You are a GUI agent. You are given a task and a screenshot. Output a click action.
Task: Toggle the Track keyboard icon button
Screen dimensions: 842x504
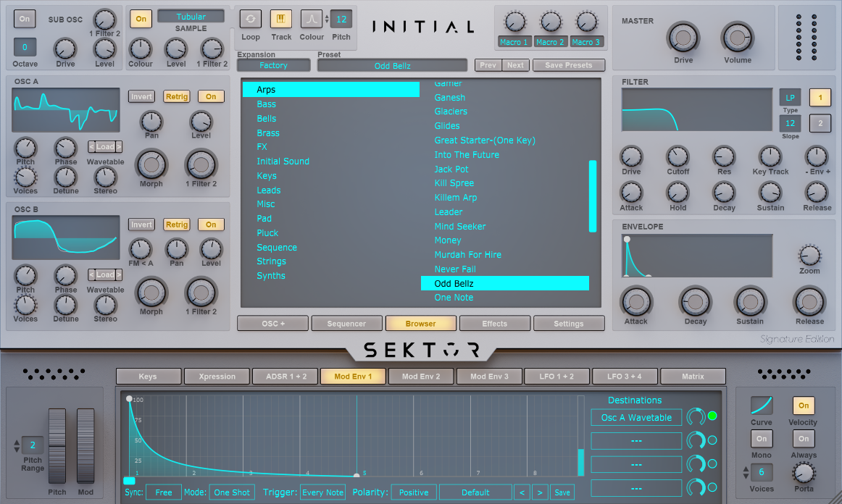pyautogui.click(x=281, y=20)
